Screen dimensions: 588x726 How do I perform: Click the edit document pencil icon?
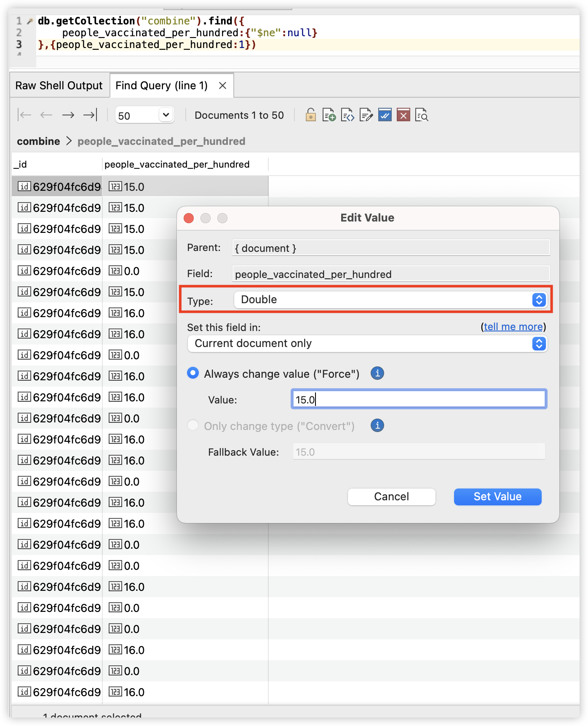[366, 115]
